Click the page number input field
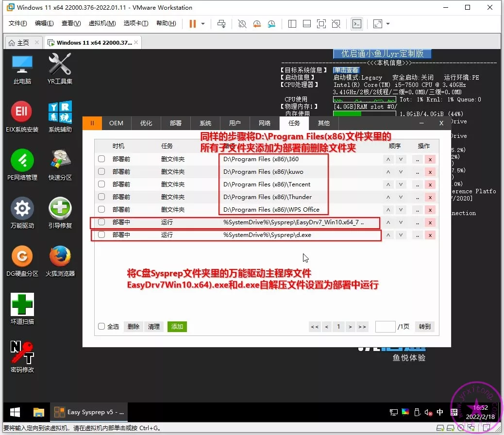 [385, 327]
